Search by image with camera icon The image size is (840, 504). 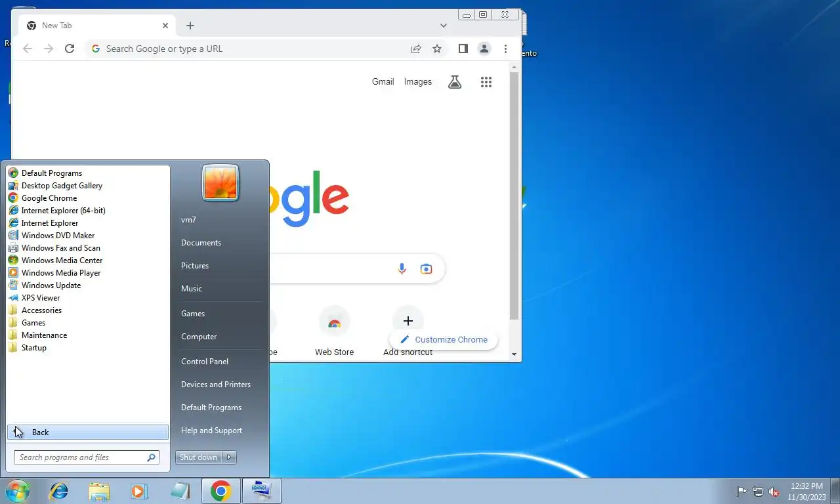click(427, 269)
